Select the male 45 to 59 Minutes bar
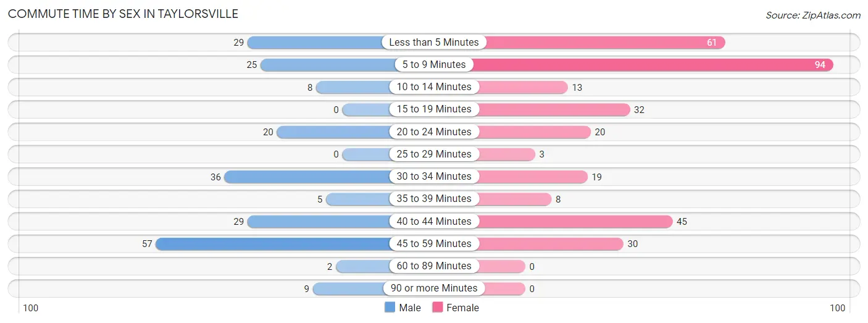868x323 pixels. pyautogui.click(x=272, y=244)
